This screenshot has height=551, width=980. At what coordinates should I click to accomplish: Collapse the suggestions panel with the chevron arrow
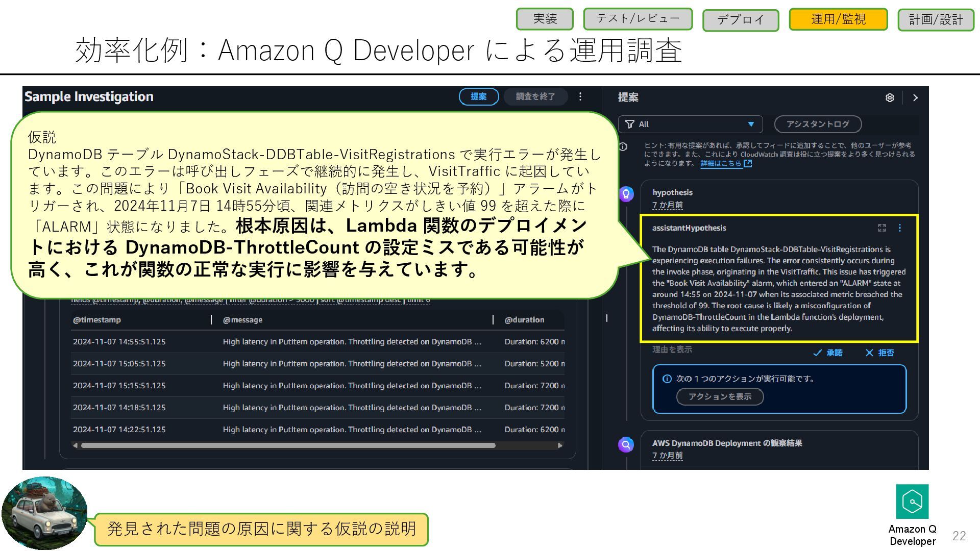[915, 97]
